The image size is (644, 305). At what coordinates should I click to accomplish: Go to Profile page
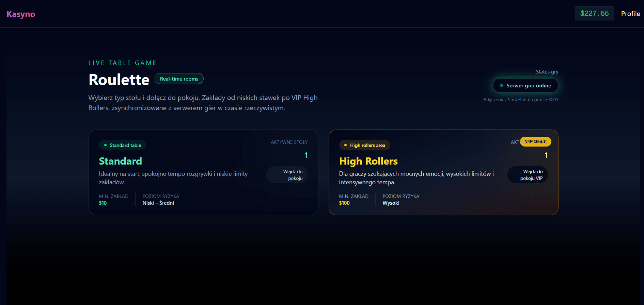(x=630, y=14)
